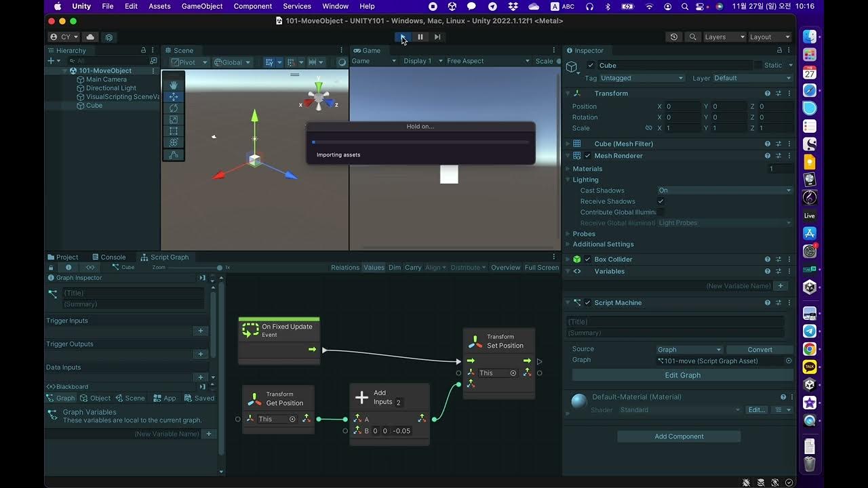The height and width of the screenshot is (488, 868).
Task: Add a Trigger Inputs entry with plus
Action: [200, 331]
